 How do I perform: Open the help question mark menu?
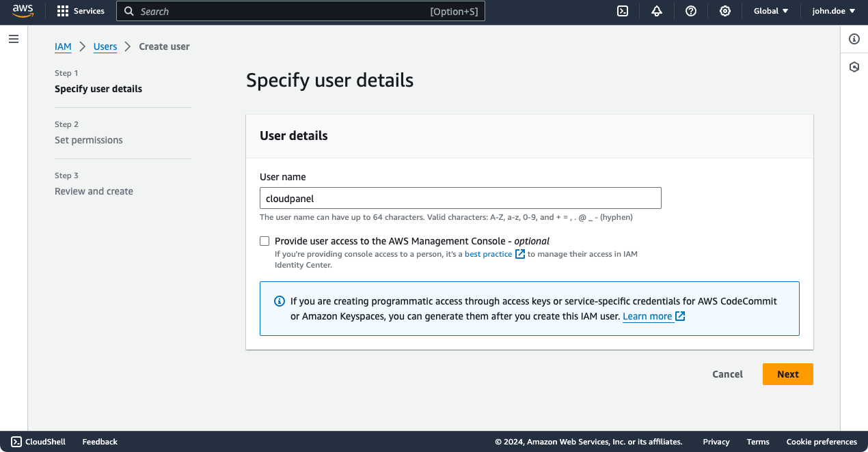click(691, 11)
